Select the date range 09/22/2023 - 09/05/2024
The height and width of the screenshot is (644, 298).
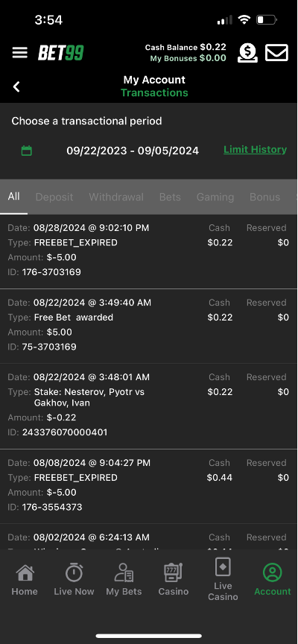[x=133, y=151]
